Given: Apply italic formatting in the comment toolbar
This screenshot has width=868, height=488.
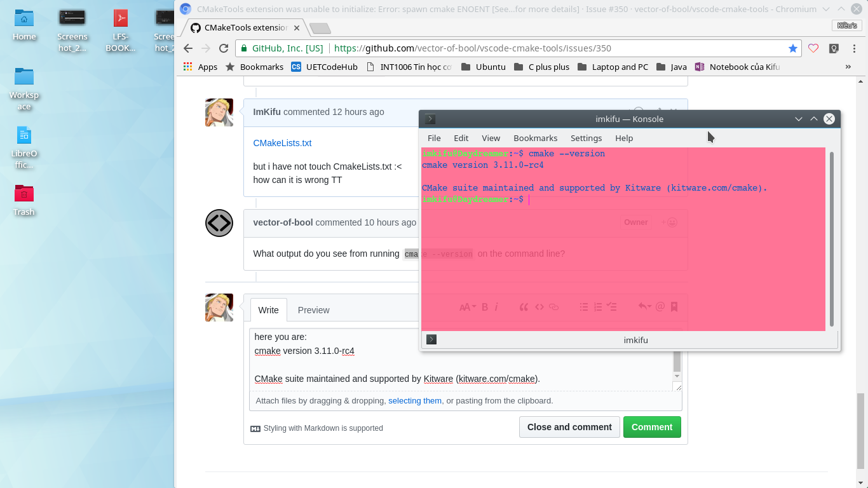Looking at the screenshot, I should coord(496,306).
